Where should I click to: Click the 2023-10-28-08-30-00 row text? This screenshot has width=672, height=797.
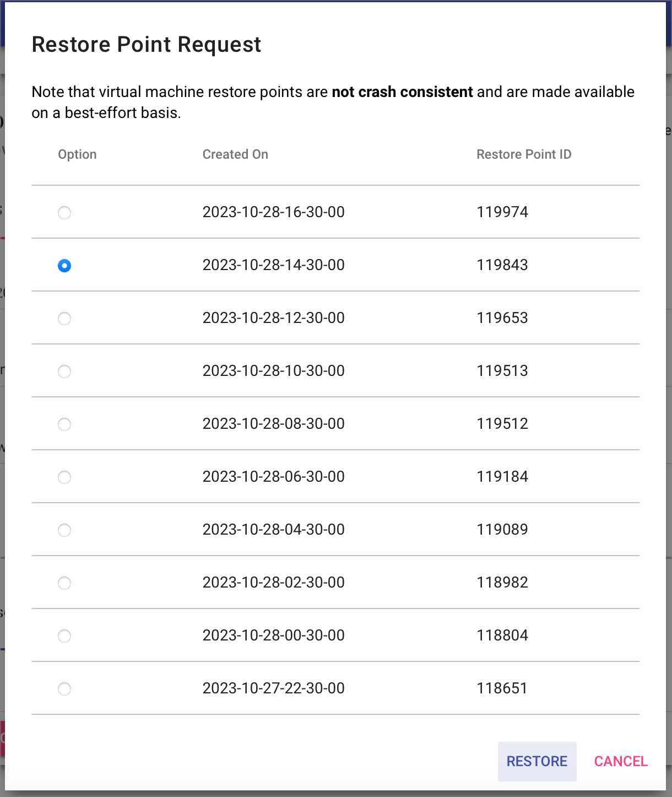coord(274,423)
